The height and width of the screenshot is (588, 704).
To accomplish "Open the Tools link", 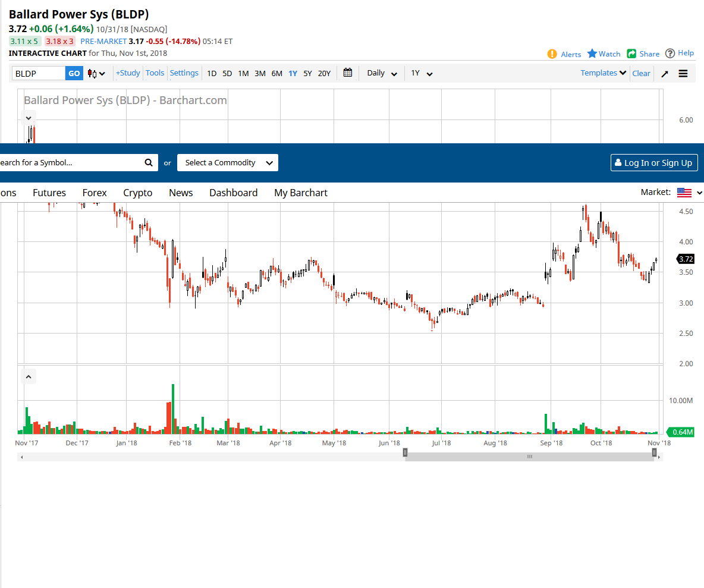I will (x=155, y=73).
